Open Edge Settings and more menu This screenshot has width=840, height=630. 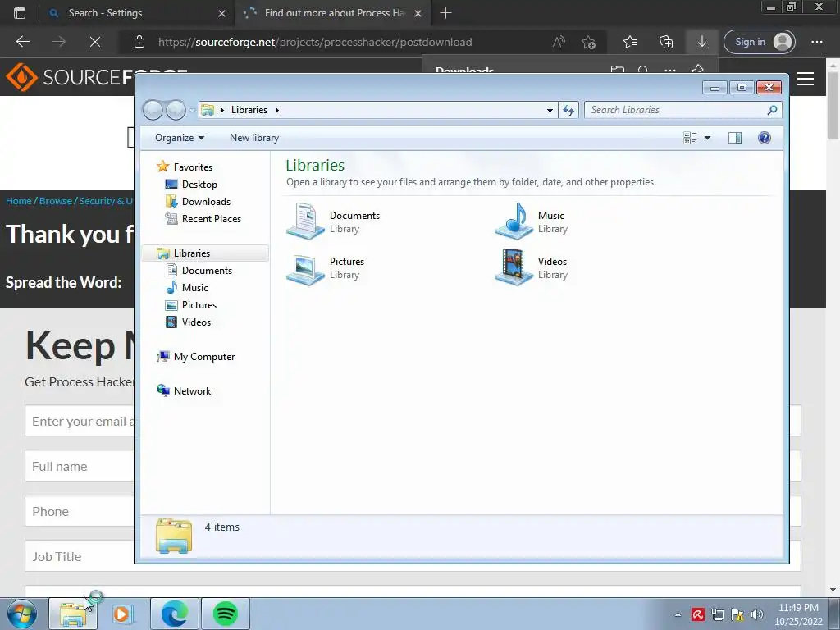[x=817, y=42]
